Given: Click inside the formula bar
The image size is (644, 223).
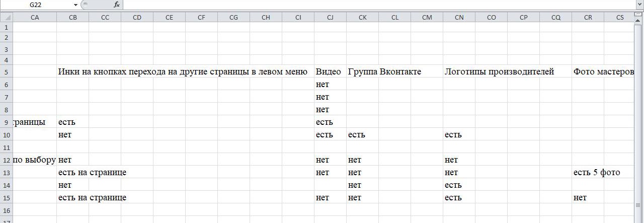Looking at the screenshot, I should [352, 5].
